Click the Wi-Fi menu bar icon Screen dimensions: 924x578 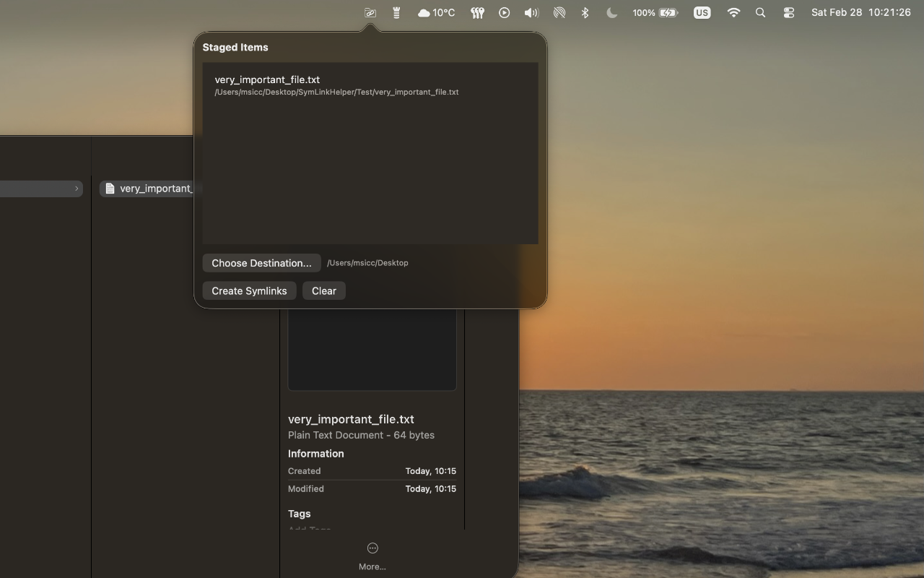733,12
